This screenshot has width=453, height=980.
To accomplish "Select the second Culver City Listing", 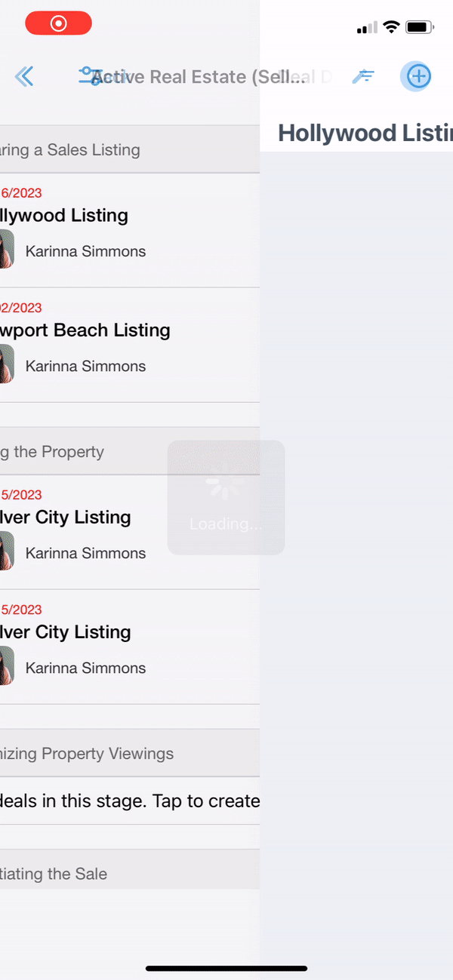I will (x=66, y=632).
